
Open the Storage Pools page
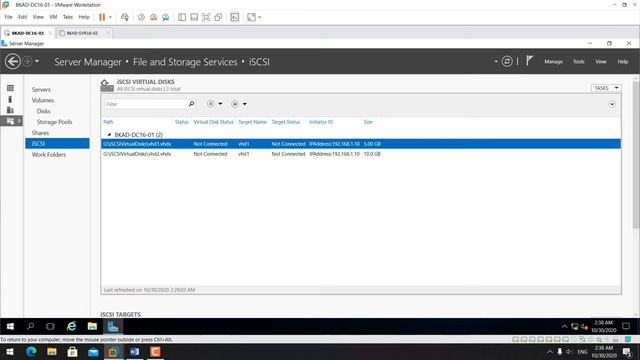pyautogui.click(x=54, y=122)
